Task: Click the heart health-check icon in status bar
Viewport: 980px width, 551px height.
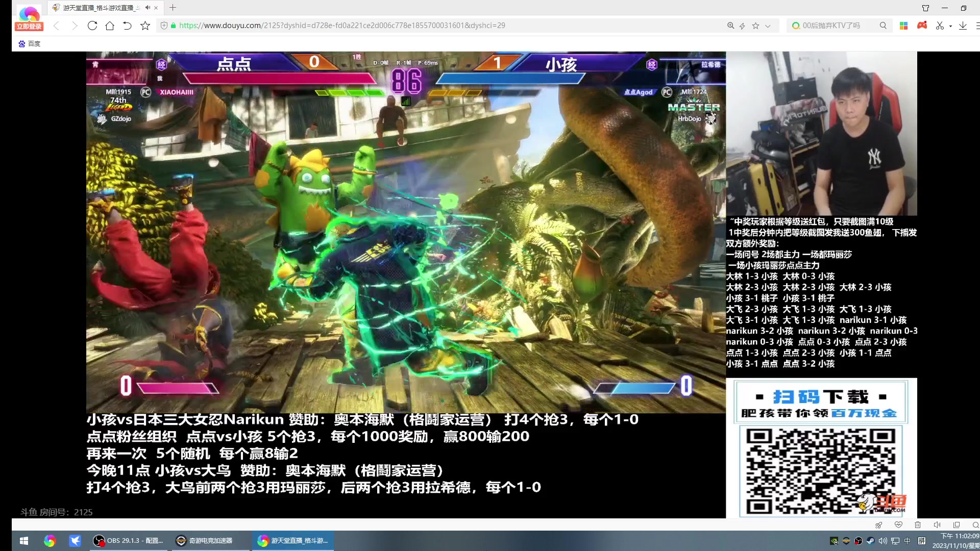Action: point(898,525)
